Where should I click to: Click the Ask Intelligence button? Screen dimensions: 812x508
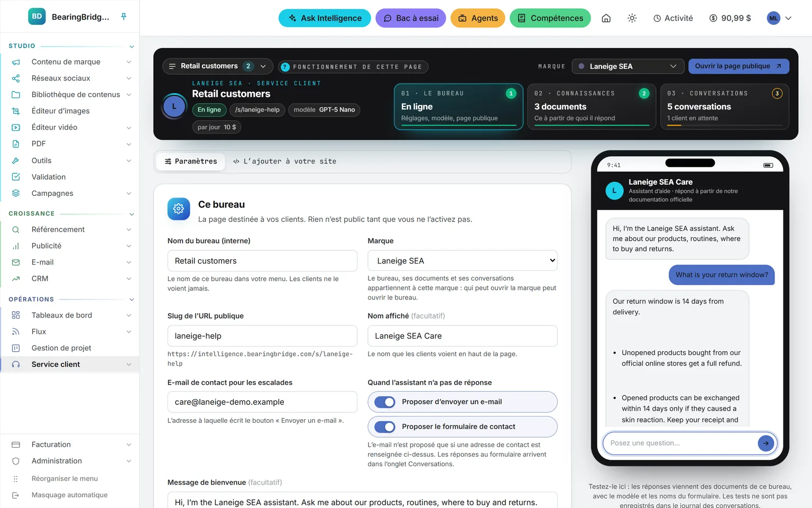(325, 18)
